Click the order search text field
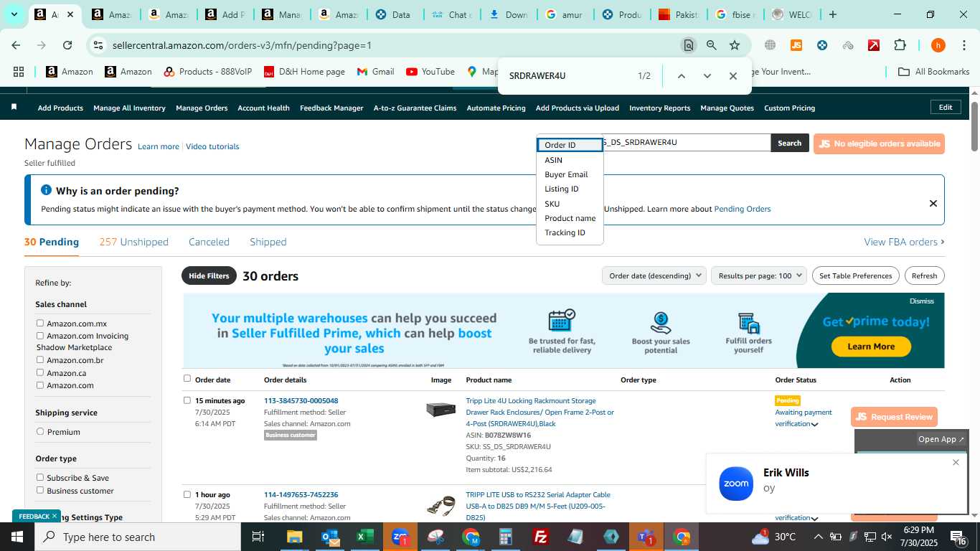This screenshot has width=980, height=551. (686, 142)
